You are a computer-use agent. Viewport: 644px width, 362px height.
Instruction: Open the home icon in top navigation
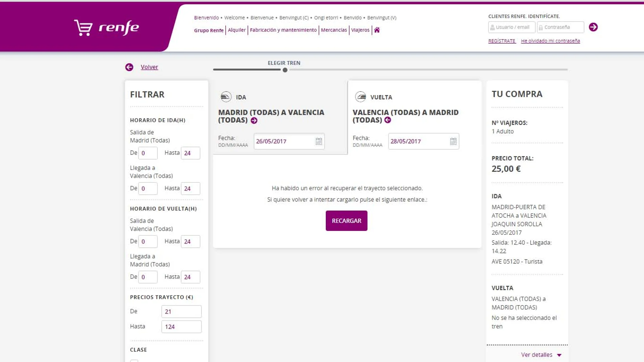[x=377, y=30]
